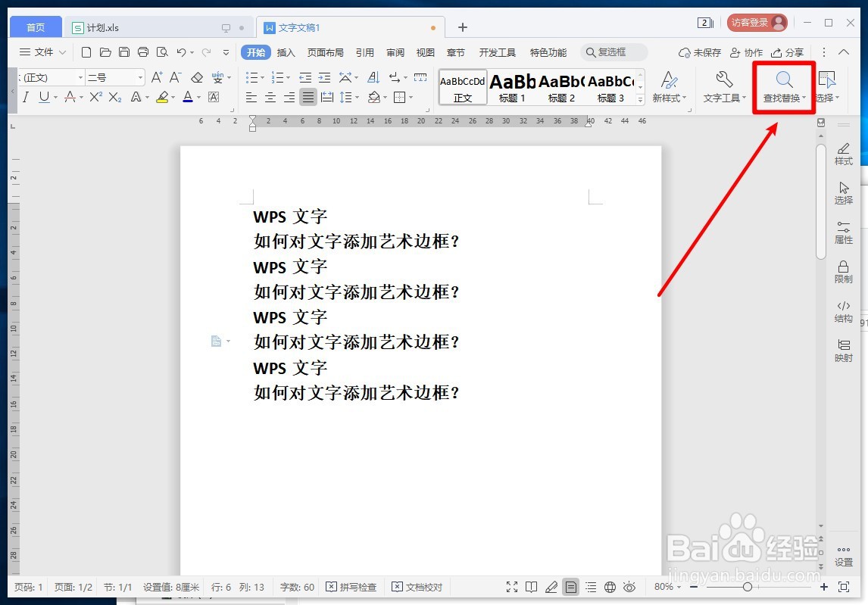Image resolution: width=868 pixels, height=605 pixels.
Task: Go to 首页 tab
Action: (x=36, y=28)
